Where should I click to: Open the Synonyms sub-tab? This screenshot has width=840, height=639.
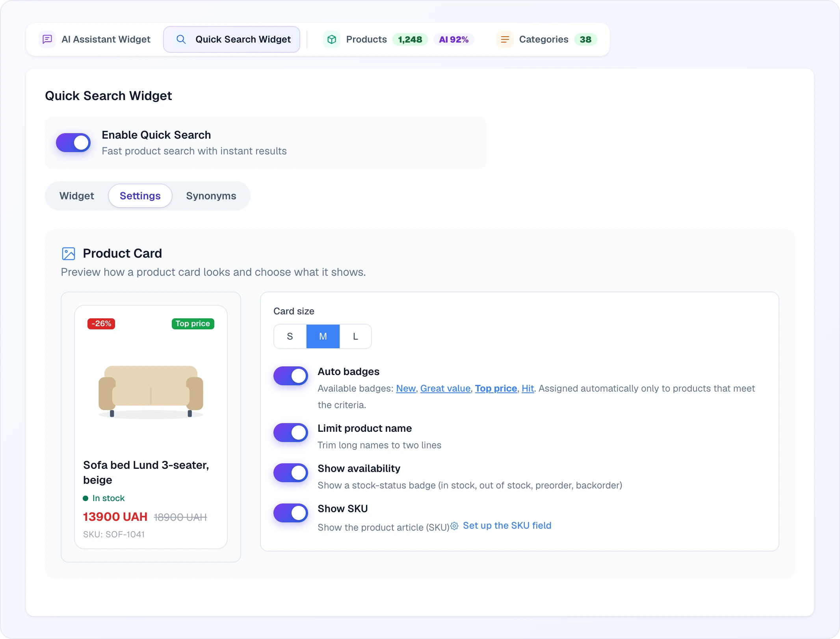(x=211, y=196)
